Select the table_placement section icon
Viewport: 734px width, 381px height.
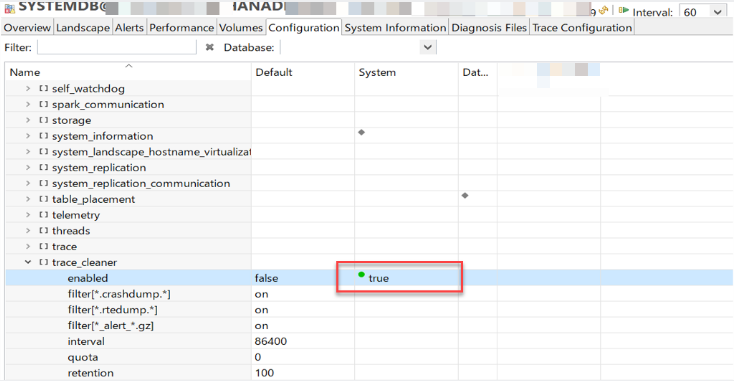[44, 199]
